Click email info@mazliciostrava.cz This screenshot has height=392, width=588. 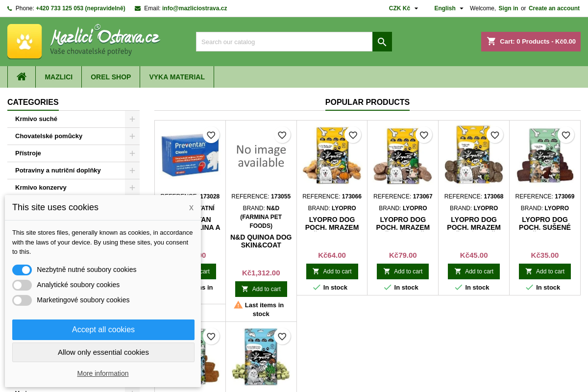(195, 8)
